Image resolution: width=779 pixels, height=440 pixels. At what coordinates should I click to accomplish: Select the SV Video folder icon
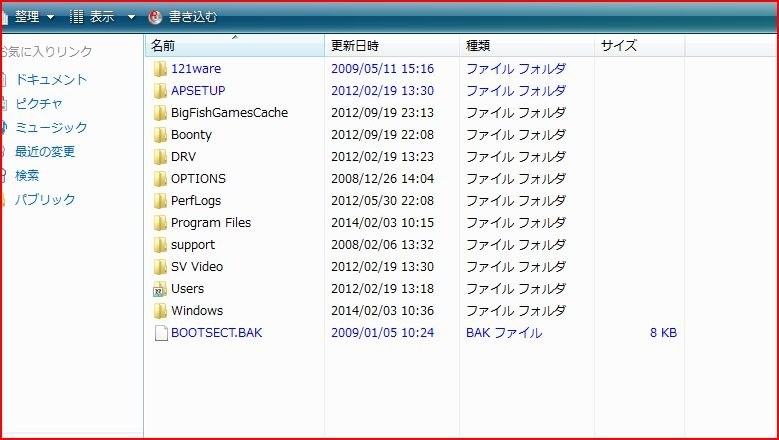pos(160,267)
